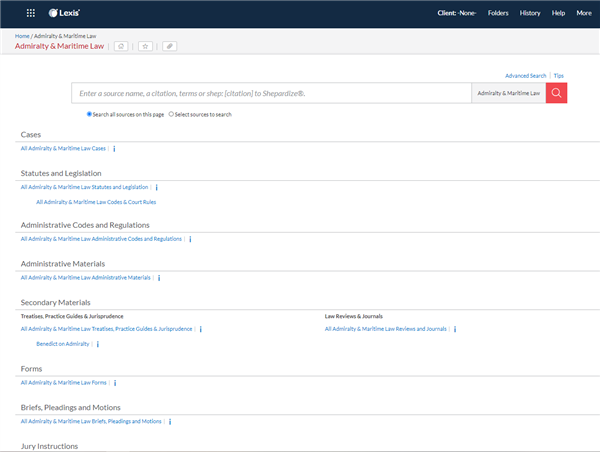Click into the main search input field

(271, 93)
